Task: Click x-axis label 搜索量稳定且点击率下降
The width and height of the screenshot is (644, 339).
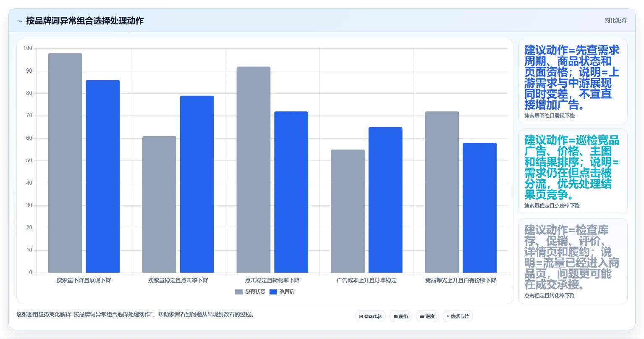Action: (178, 280)
